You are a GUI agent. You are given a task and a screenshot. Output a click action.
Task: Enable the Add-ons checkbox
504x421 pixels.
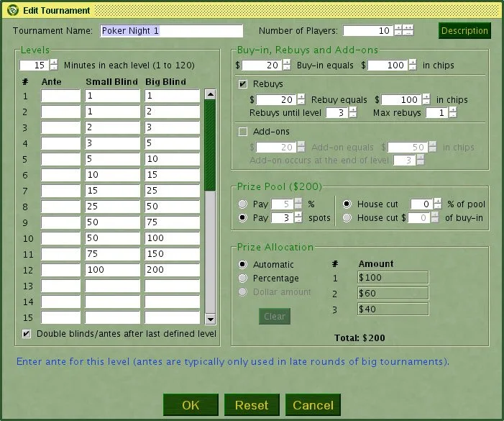pos(243,132)
